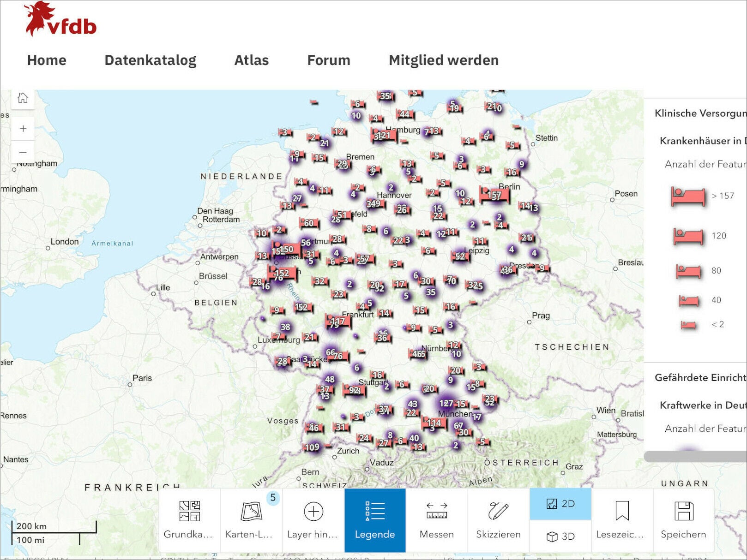Expand the Gefährdete Einrichtungen section
This screenshot has width=747, height=560.
pos(706,377)
